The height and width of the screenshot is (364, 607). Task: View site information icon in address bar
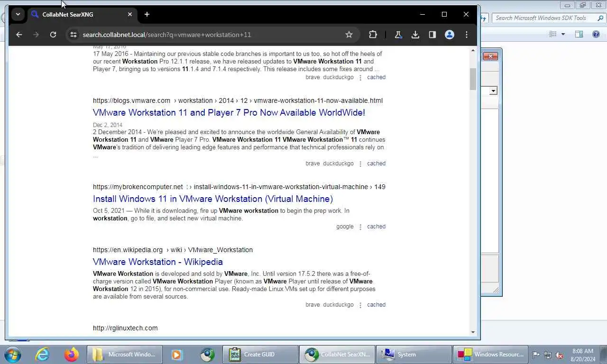click(73, 35)
